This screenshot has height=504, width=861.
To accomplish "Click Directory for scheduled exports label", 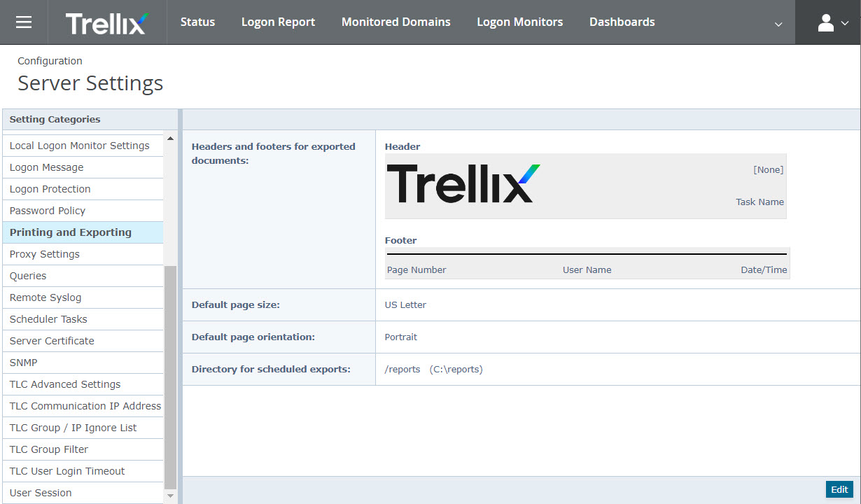I will pyautogui.click(x=270, y=369).
